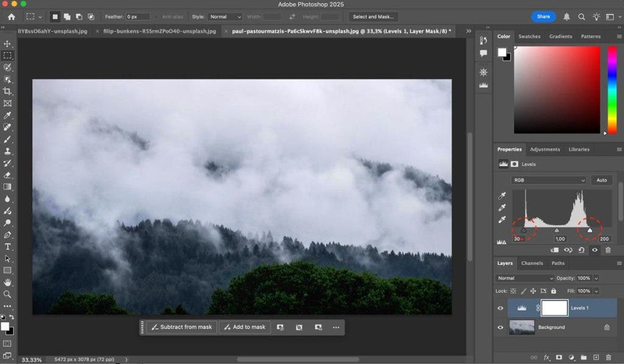Open the notifications bell
Screen dimensions: 624x364
point(566,16)
